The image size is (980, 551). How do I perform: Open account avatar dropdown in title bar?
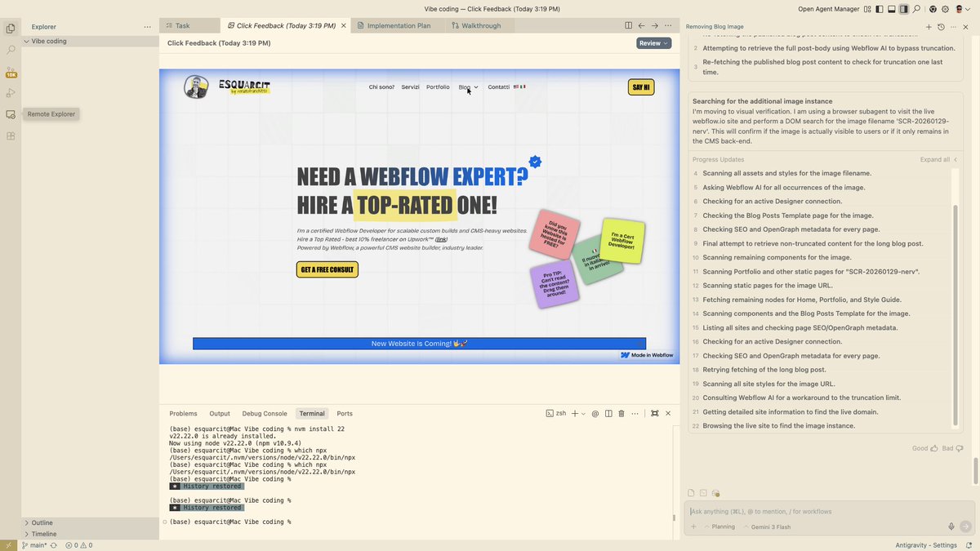(962, 9)
